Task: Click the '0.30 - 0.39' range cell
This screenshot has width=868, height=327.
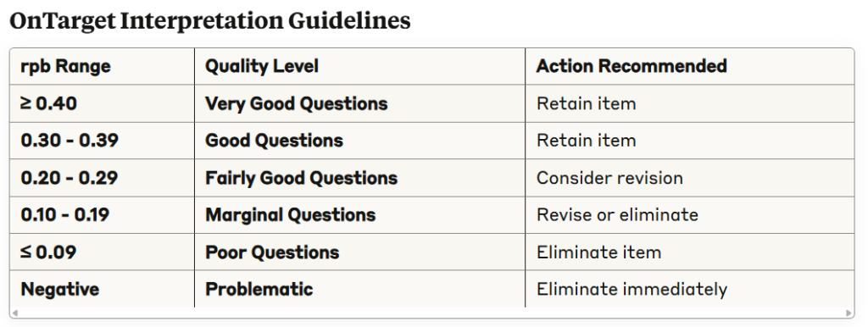Action: tap(102, 141)
